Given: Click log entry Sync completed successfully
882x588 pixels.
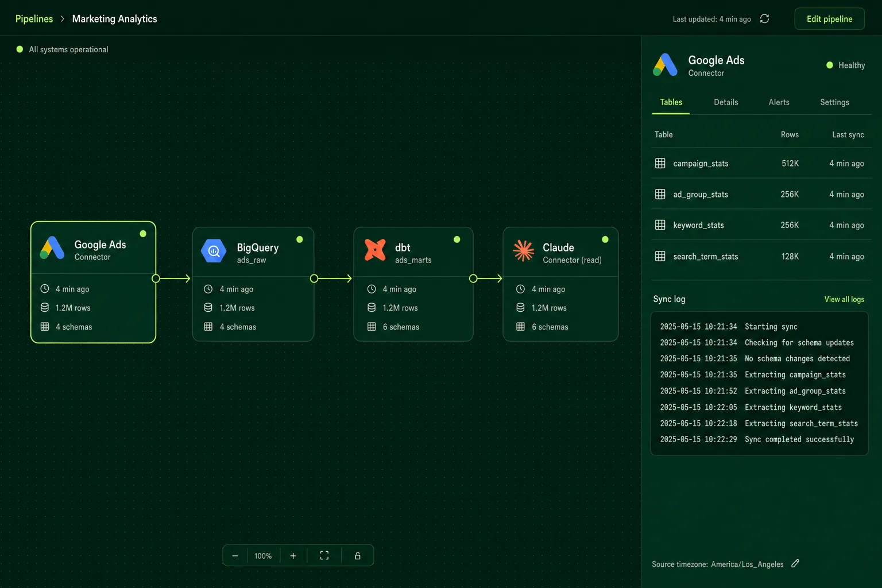Looking at the screenshot, I should point(799,439).
